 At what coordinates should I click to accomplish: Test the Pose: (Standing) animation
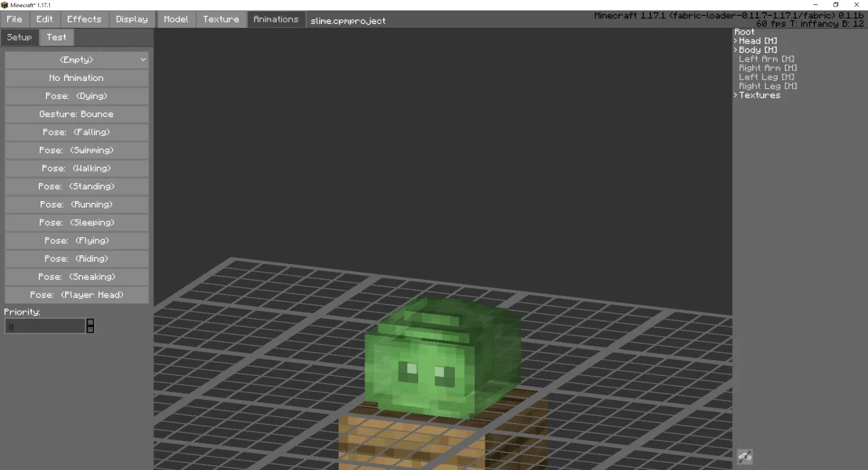[x=77, y=186]
